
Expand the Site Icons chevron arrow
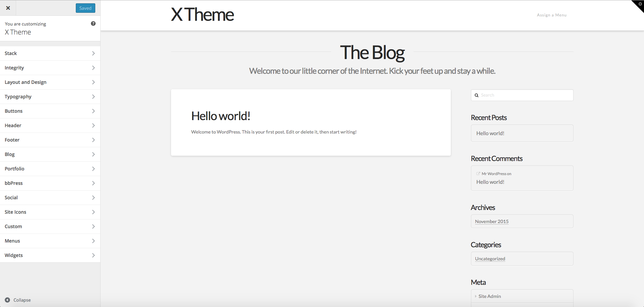coord(93,212)
